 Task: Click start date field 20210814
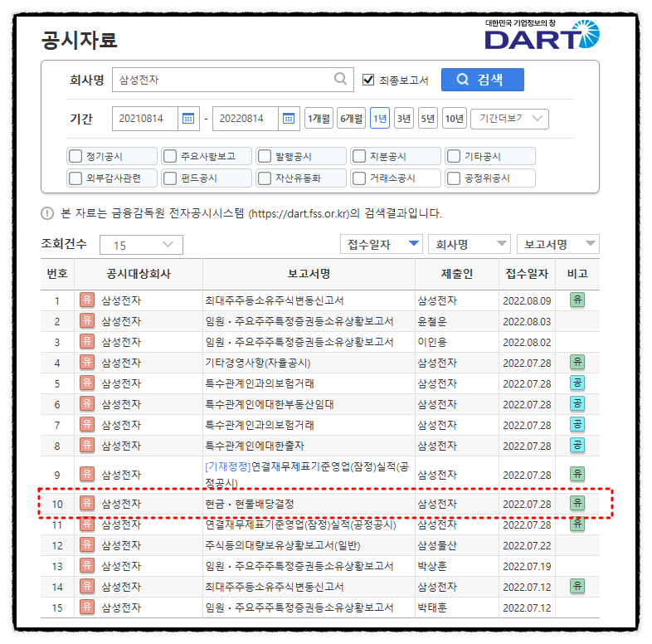[x=145, y=119]
